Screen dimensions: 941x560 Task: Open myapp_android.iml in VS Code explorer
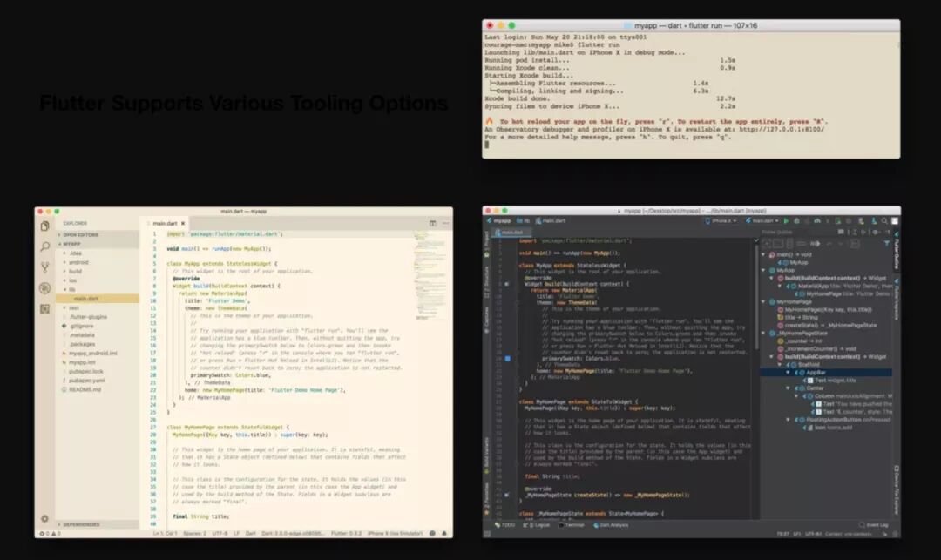point(92,353)
